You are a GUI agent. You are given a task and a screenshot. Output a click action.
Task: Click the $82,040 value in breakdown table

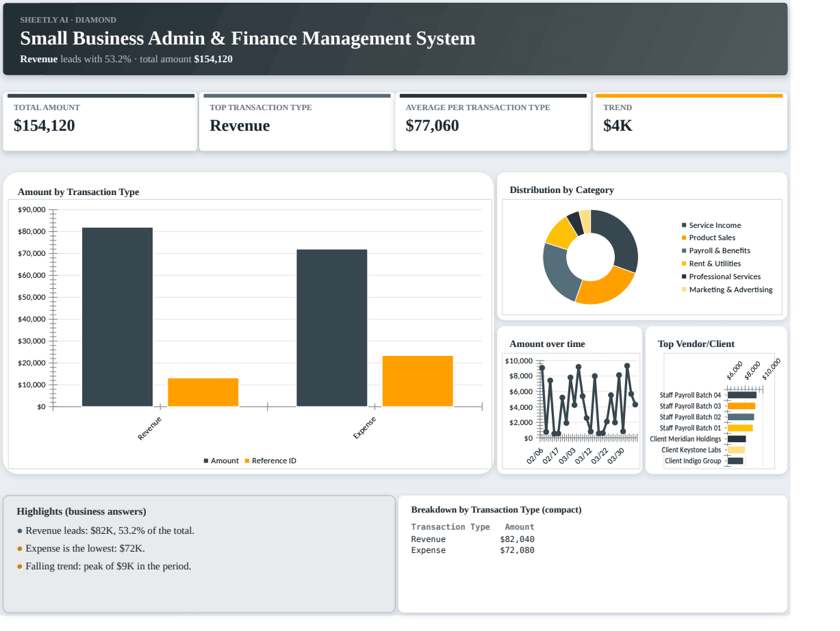point(517,539)
